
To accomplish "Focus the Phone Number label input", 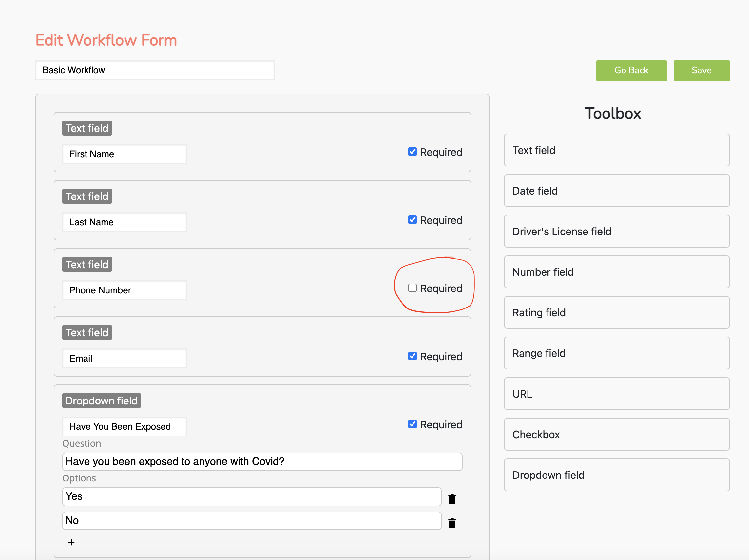I will click(x=124, y=290).
